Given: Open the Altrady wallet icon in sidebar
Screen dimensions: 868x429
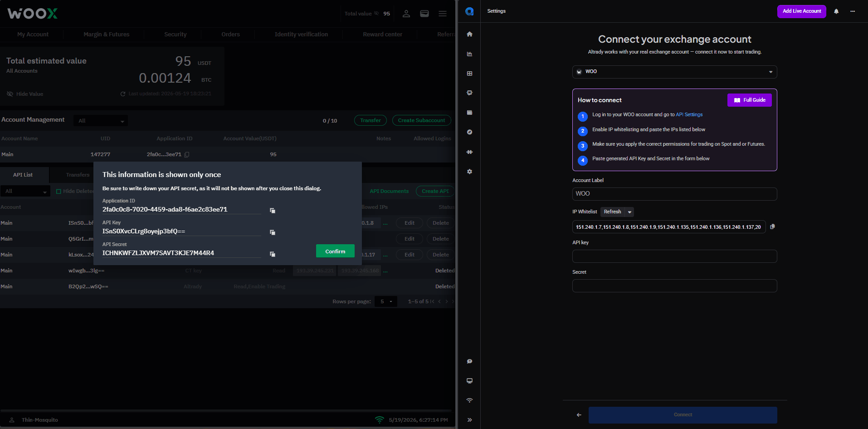Looking at the screenshot, I should coord(469,113).
